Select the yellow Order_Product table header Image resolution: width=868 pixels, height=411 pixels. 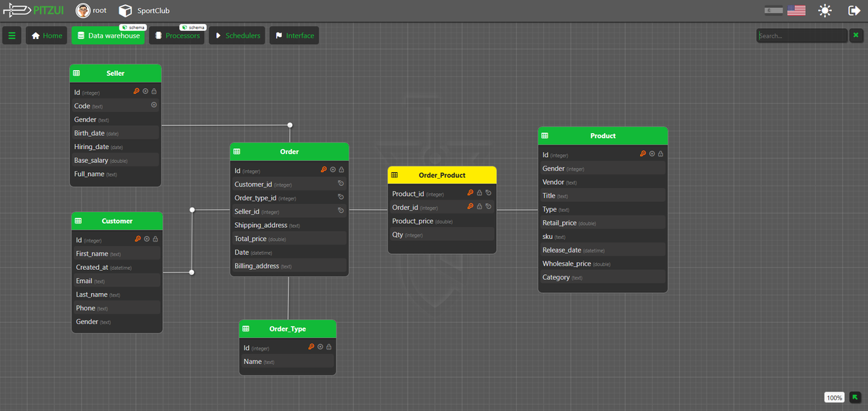pos(442,175)
